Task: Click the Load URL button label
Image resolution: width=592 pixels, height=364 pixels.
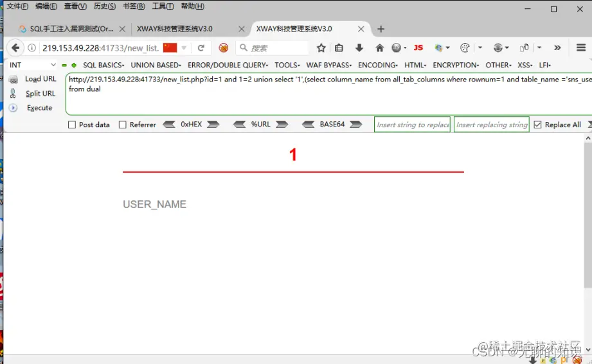Action: (40, 79)
